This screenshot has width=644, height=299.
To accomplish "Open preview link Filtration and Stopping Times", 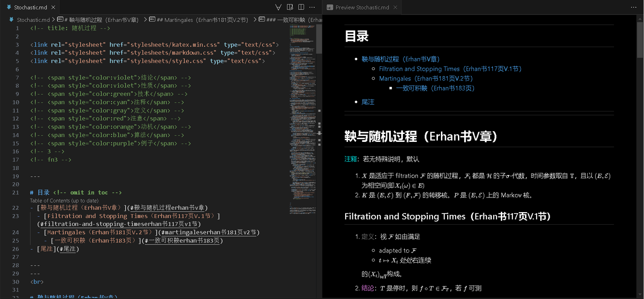I will click(450, 69).
